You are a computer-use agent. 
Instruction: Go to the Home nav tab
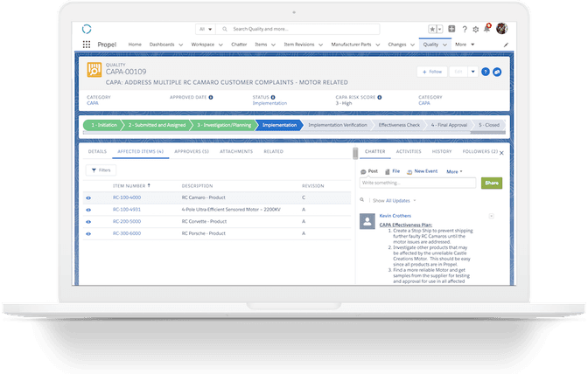point(135,45)
